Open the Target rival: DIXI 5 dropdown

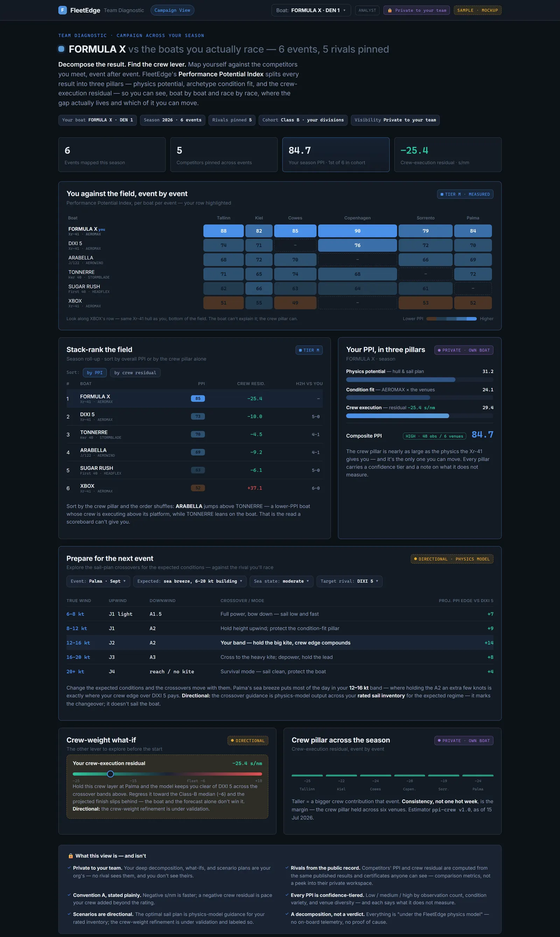(x=349, y=581)
